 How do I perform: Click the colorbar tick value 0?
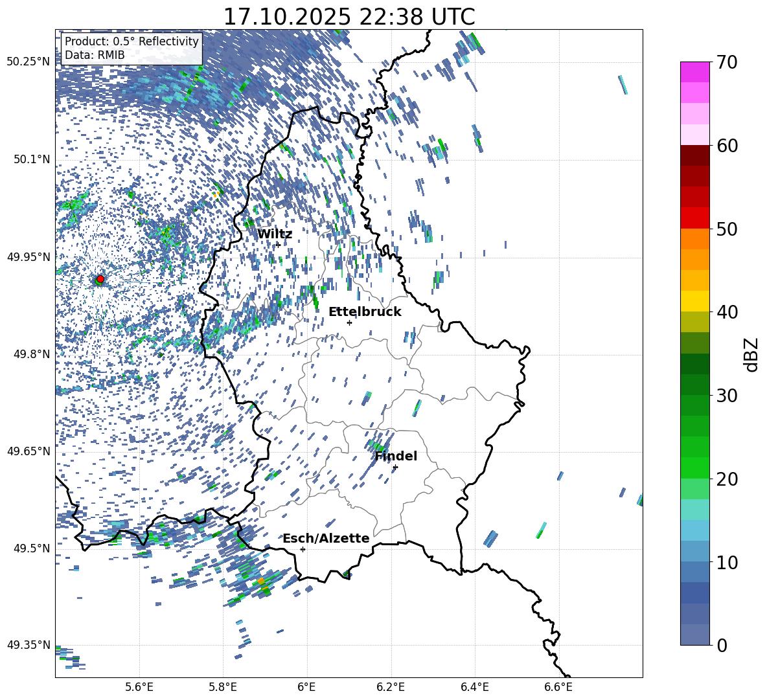point(722,645)
